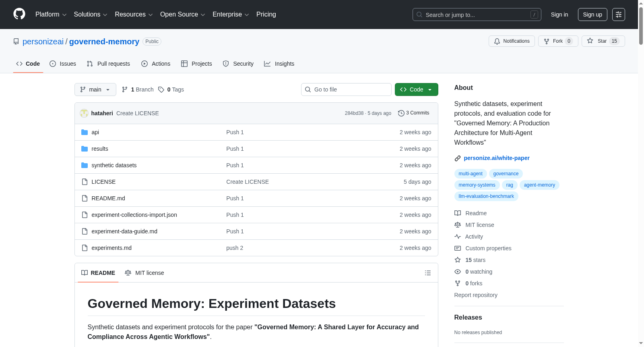Viewport: 644px width, 347px height.
Task: Click the Sign in link
Action: pyautogui.click(x=559, y=15)
